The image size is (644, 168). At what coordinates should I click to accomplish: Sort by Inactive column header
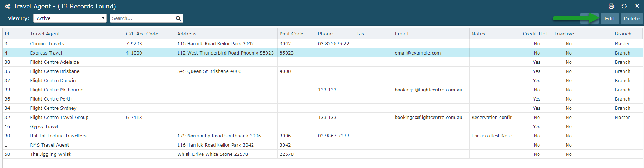click(x=568, y=34)
